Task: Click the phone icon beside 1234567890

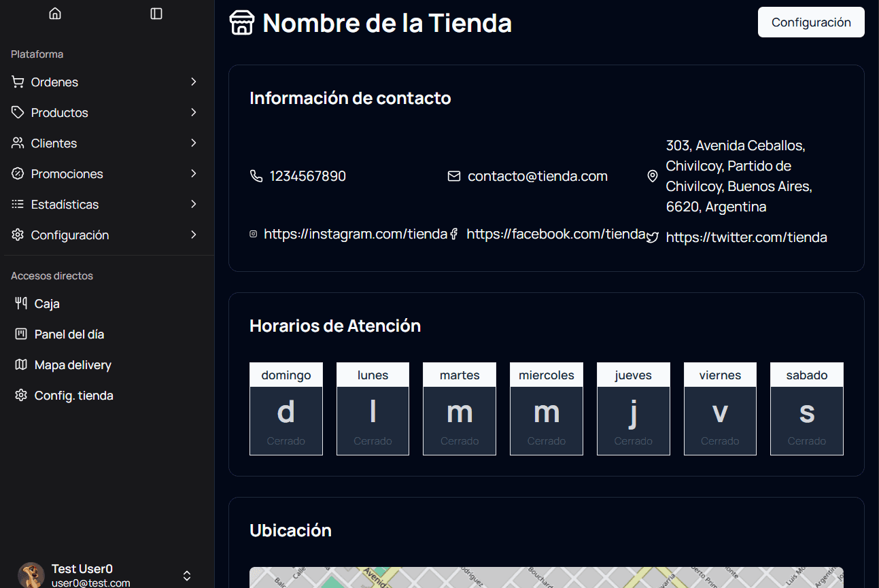Action: [256, 176]
